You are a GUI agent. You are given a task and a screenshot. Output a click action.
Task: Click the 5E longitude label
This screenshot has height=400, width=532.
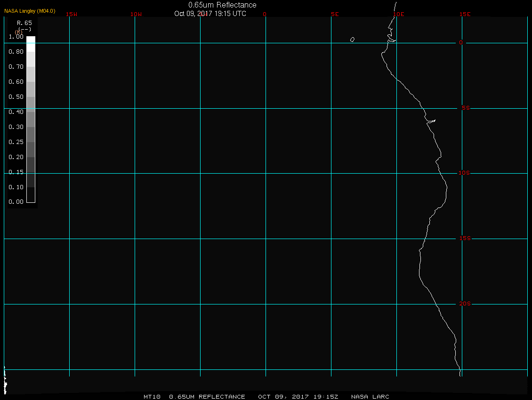335,14
